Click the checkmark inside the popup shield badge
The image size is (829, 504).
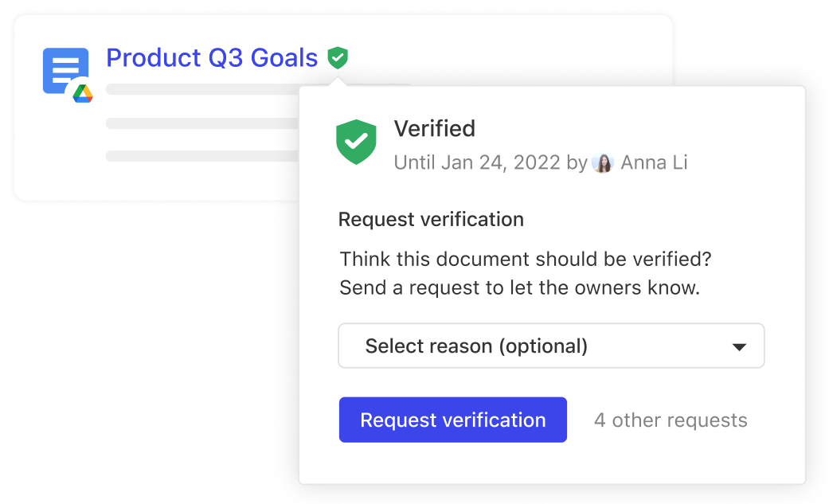tap(356, 140)
